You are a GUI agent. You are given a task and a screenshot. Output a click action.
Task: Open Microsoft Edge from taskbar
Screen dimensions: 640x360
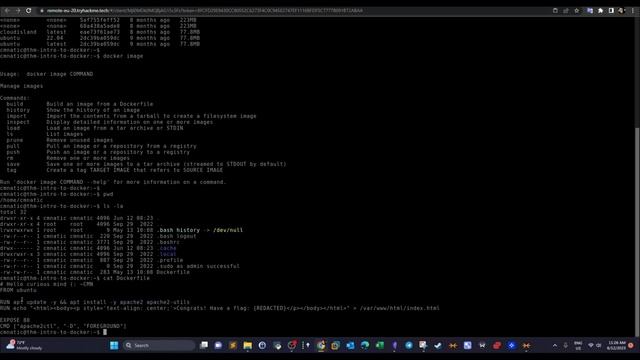[x=365, y=345]
